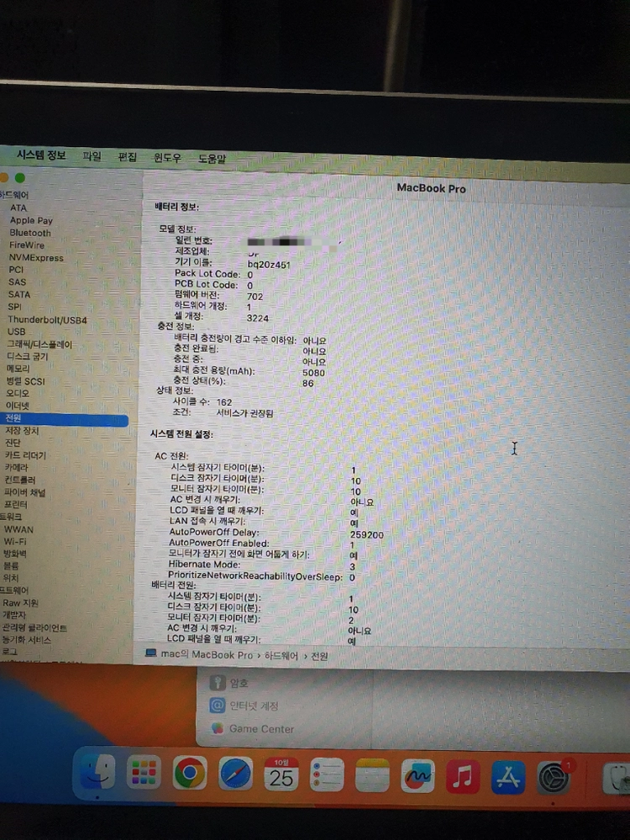Select Wi-Fi in sidebar
Screen dimensions: 630x840
point(15,542)
